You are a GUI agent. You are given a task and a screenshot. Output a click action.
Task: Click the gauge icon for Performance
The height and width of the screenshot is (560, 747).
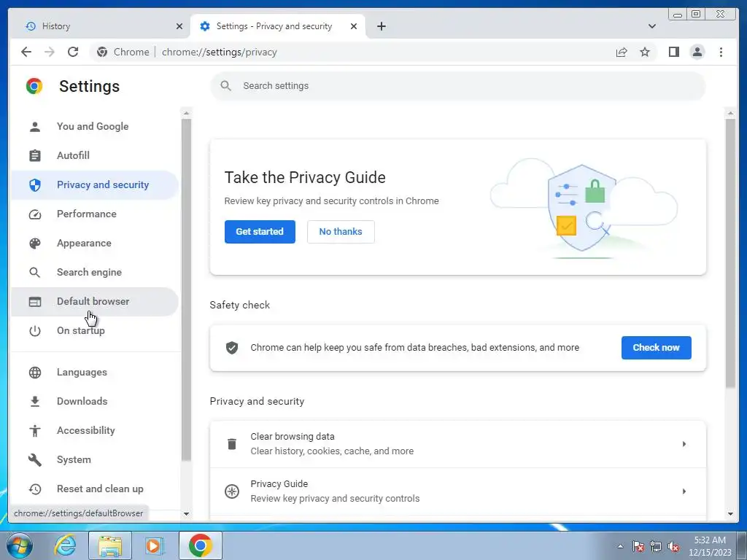coord(35,214)
